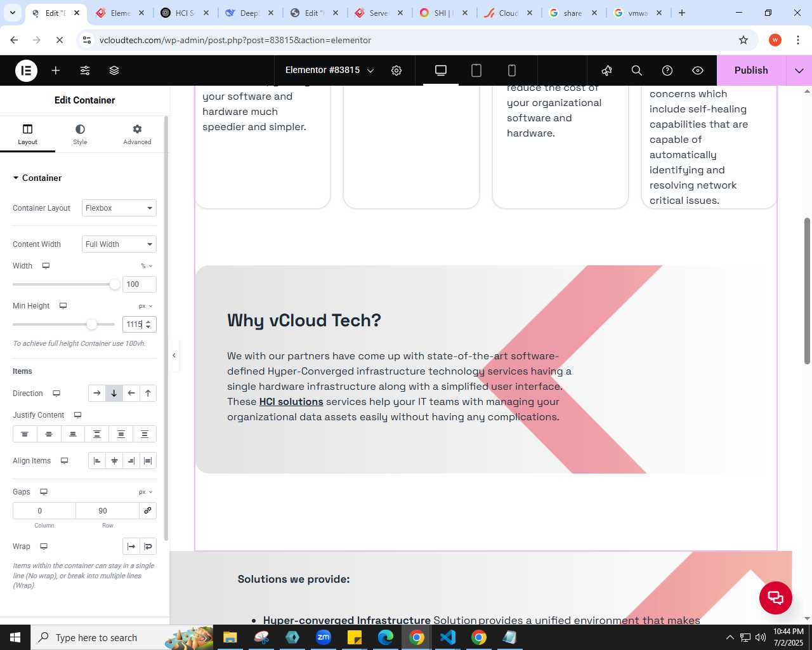Image resolution: width=812 pixels, height=650 pixels.
Task: Align items to start
Action: pyautogui.click(x=96, y=461)
